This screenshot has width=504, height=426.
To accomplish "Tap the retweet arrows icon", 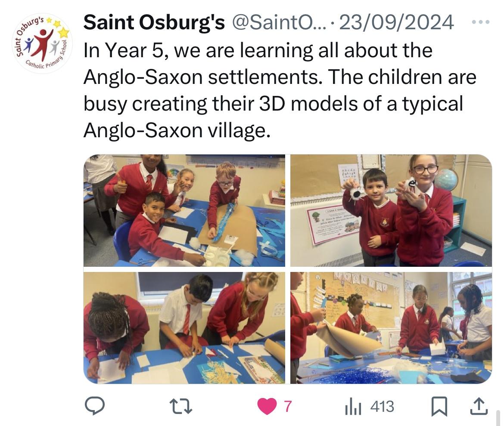I will click(x=180, y=406).
